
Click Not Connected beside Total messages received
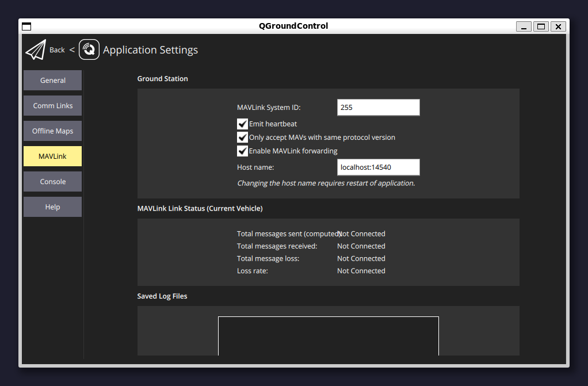361,246
